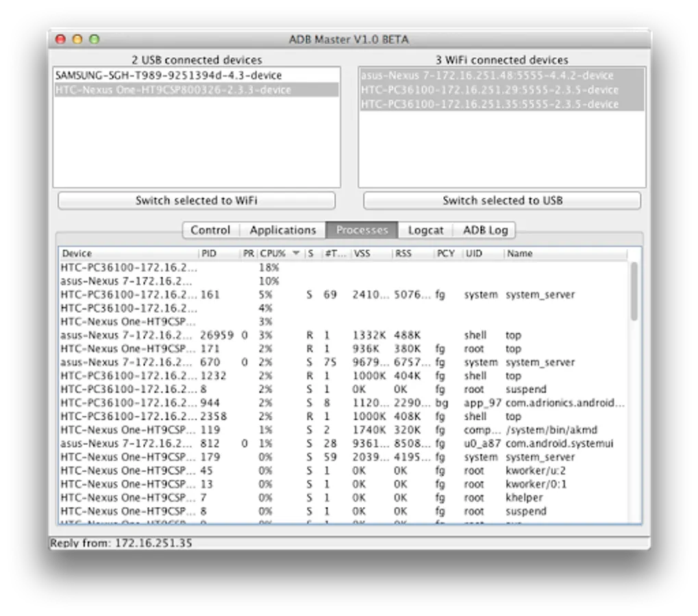The width and height of the screenshot is (698, 616).
Task: Click Switch selected to WiFi button
Action: point(197,201)
